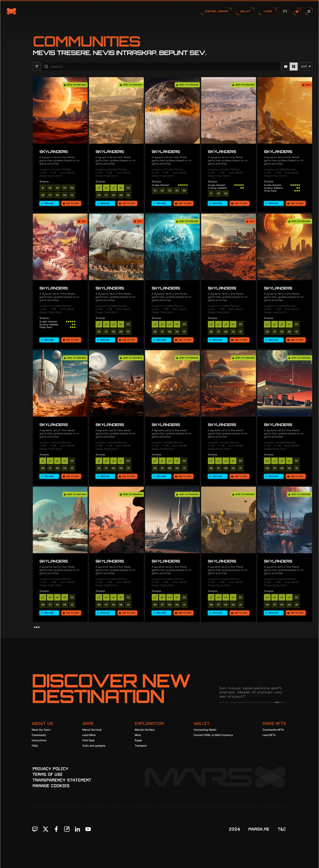Open the Privacy Policy link
Viewport: 319px width, 868px height.
click(50, 769)
